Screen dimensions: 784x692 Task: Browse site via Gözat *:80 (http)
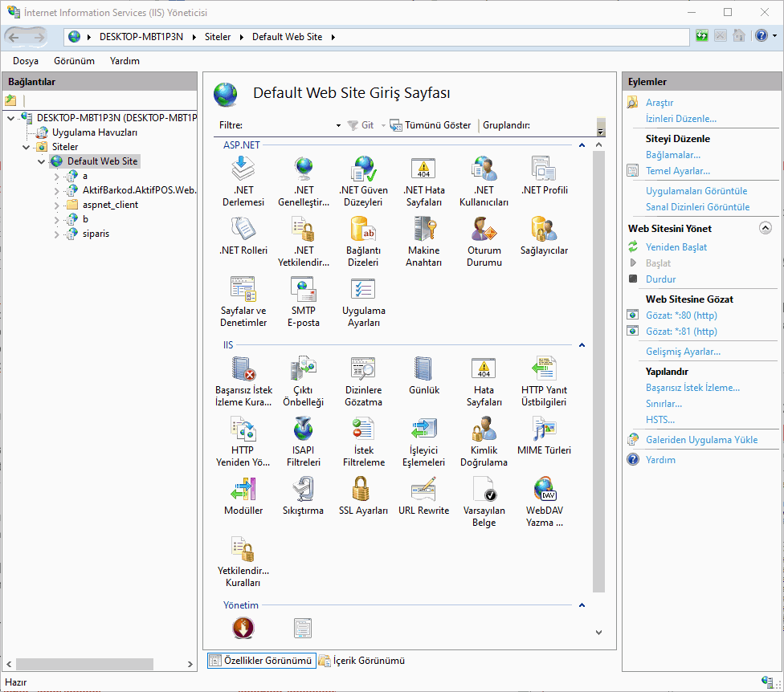[681, 315]
